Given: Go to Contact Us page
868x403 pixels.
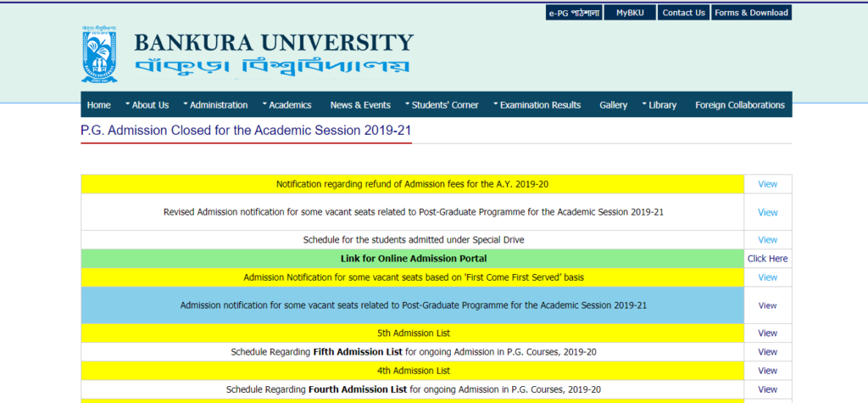Looking at the screenshot, I should [684, 13].
